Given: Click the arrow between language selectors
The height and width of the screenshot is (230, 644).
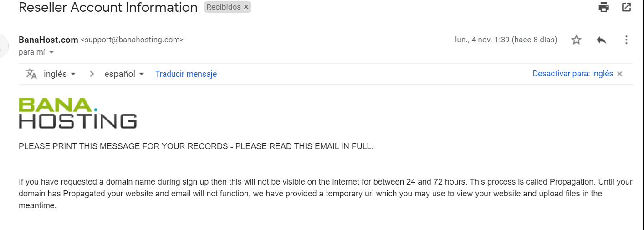Looking at the screenshot, I should pos(92,74).
